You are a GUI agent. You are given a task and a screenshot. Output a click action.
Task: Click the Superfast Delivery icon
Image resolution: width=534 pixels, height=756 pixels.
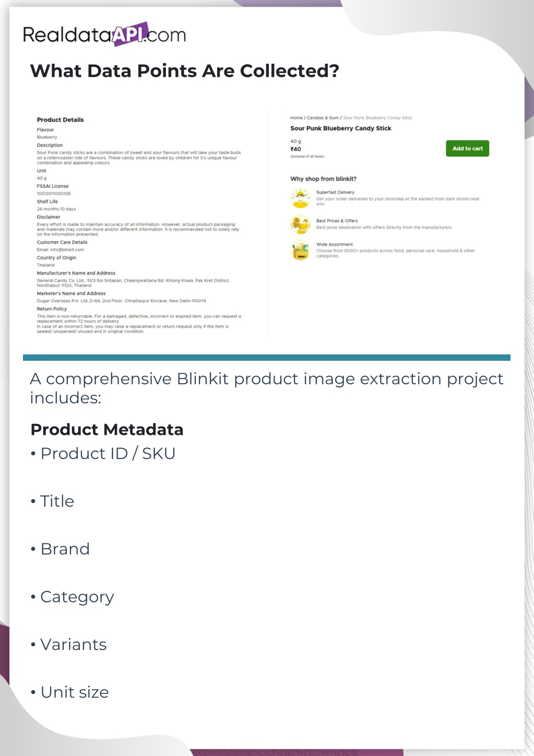pyautogui.click(x=300, y=198)
